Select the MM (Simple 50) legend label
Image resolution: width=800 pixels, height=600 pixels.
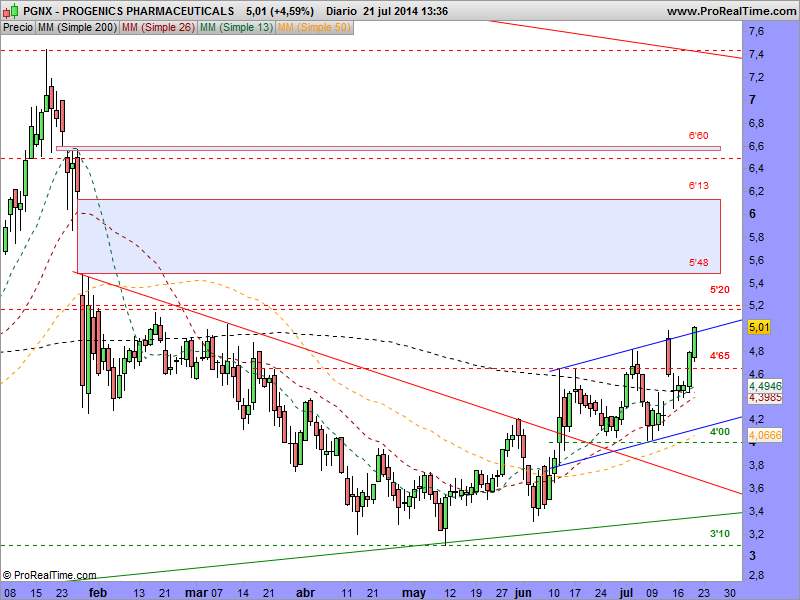pos(314,28)
